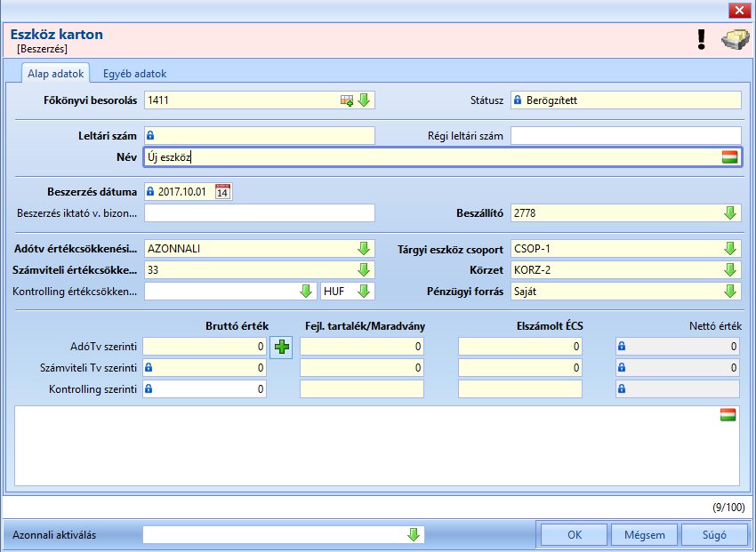Close the Eszköz karton window

point(739,10)
